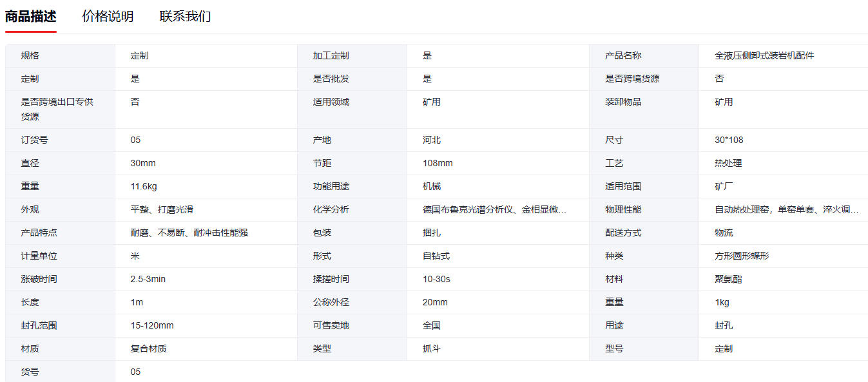Click the 重量 value 11.6kg
This screenshot has width=868, height=382.
(x=144, y=187)
